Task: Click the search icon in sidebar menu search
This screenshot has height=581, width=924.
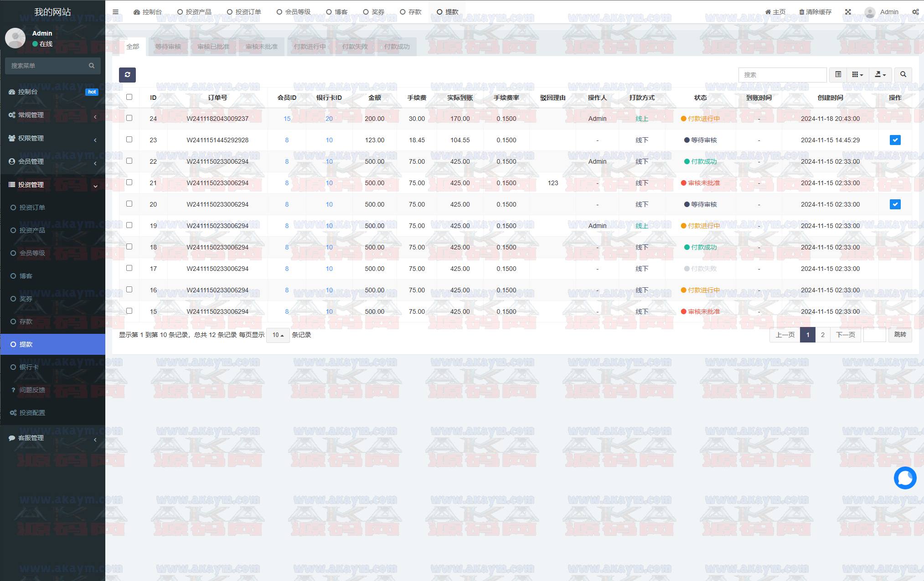Action: [92, 66]
